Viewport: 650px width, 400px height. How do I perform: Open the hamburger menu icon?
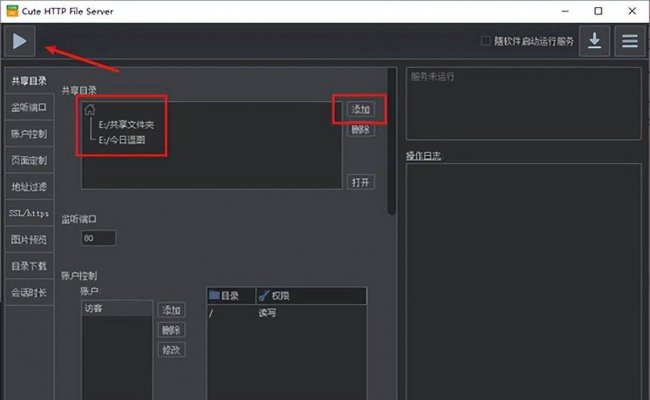pyautogui.click(x=630, y=41)
